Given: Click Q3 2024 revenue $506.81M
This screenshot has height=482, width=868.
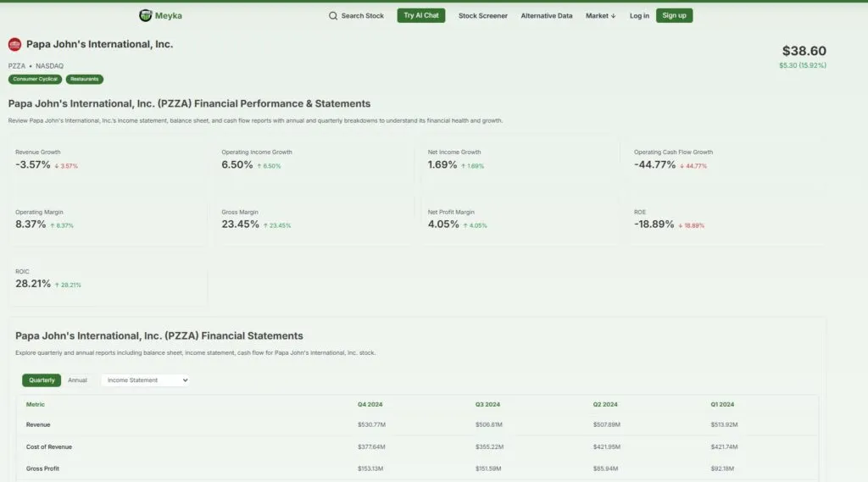Looking at the screenshot, I should coord(489,425).
